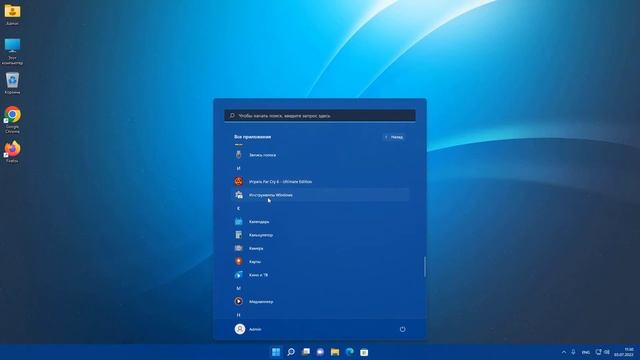Open the Корзина recycle bin icon
The image size is (640, 360).
12,83
